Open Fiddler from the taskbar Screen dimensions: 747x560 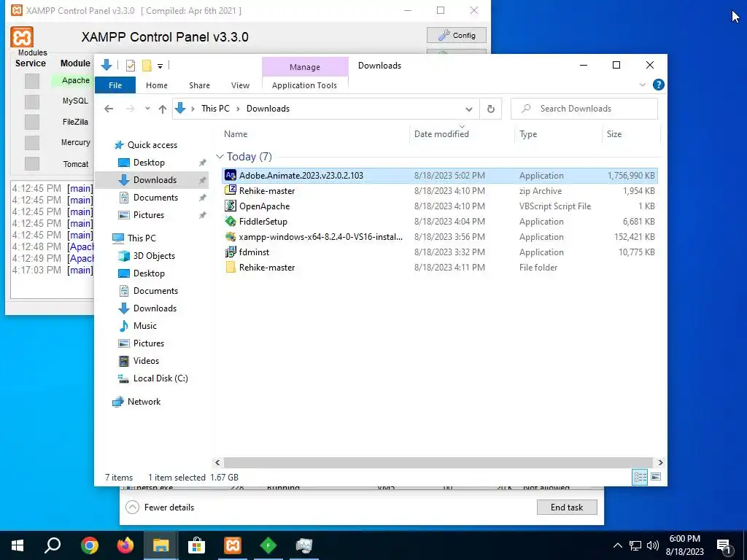pyautogui.click(x=268, y=545)
